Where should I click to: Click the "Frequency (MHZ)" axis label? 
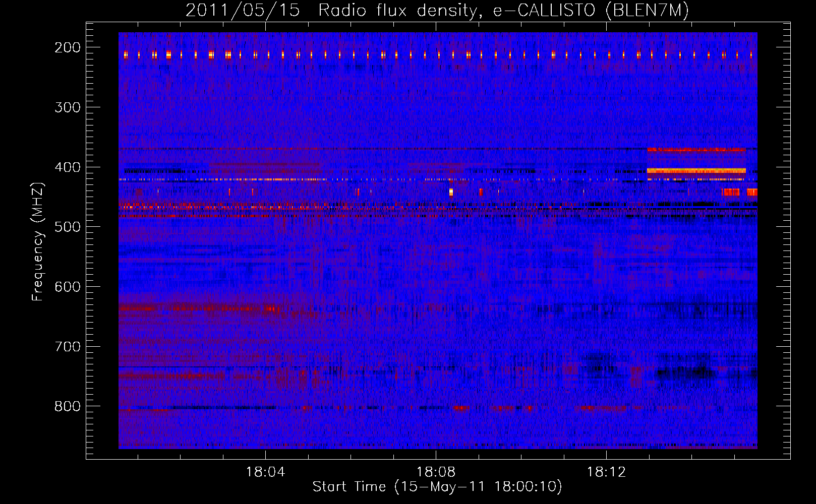pyautogui.click(x=38, y=241)
